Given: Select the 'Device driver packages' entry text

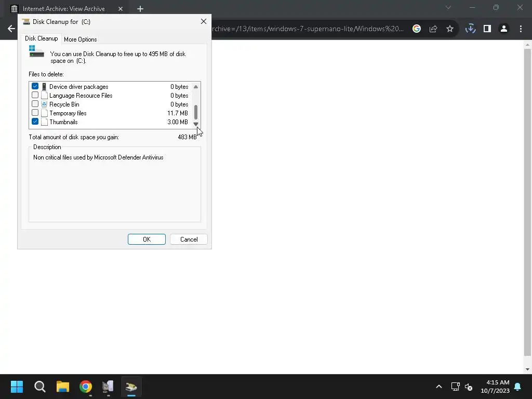Looking at the screenshot, I should click(x=79, y=87).
